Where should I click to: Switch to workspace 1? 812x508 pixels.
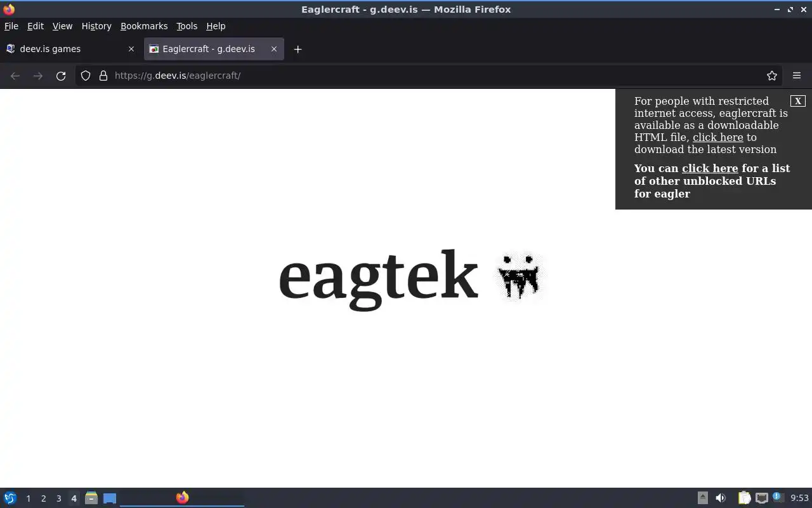(x=28, y=498)
